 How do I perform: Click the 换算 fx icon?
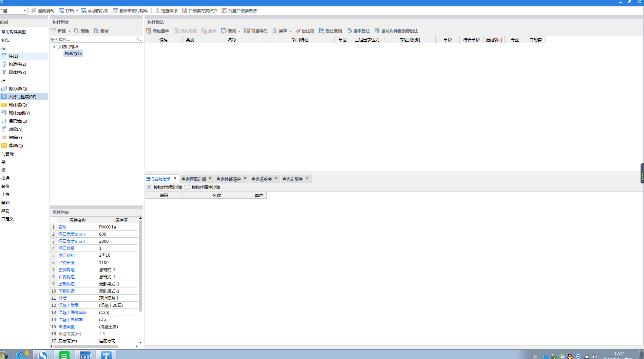(275, 31)
